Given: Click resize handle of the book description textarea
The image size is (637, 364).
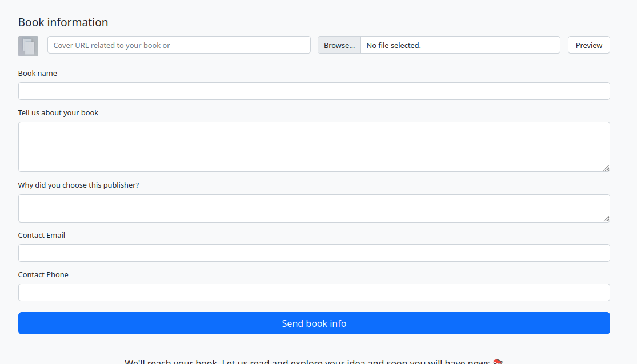Looking at the screenshot, I should (606, 167).
